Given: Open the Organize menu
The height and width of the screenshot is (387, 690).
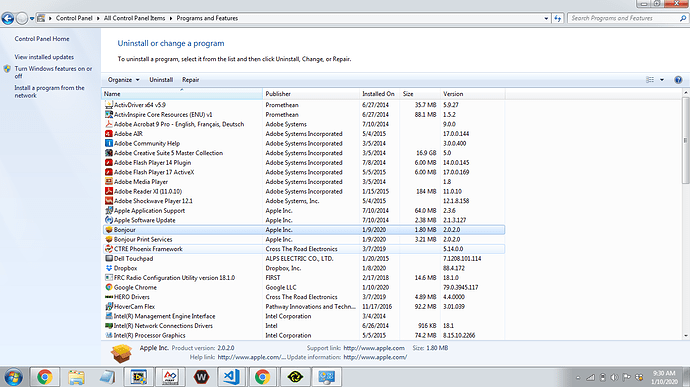Looking at the screenshot, I should [123, 80].
